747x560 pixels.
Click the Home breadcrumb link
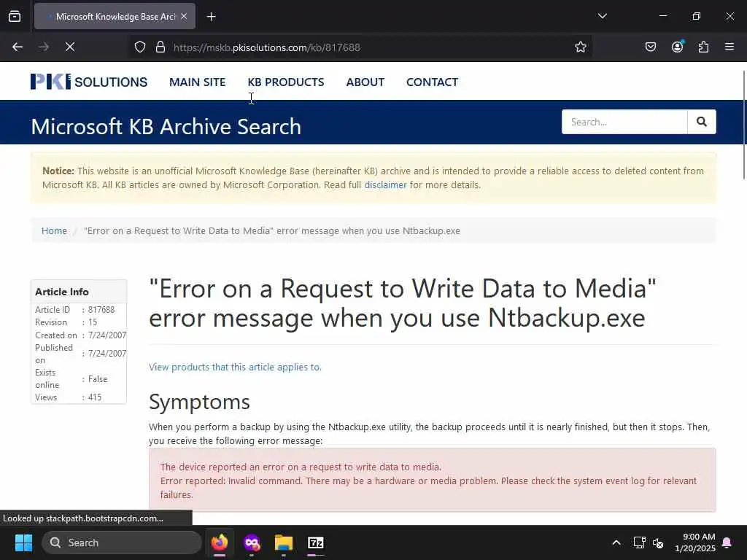point(54,231)
